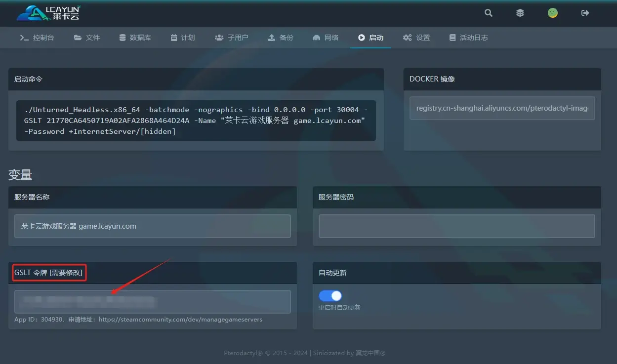
Task: Click the 服务器名称 panel heading
Action: [32, 197]
